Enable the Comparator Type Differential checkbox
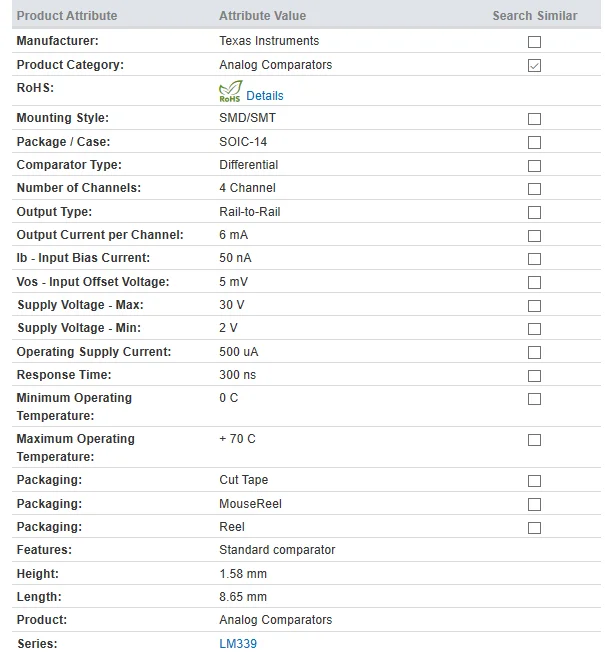 click(x=534, y=166)
